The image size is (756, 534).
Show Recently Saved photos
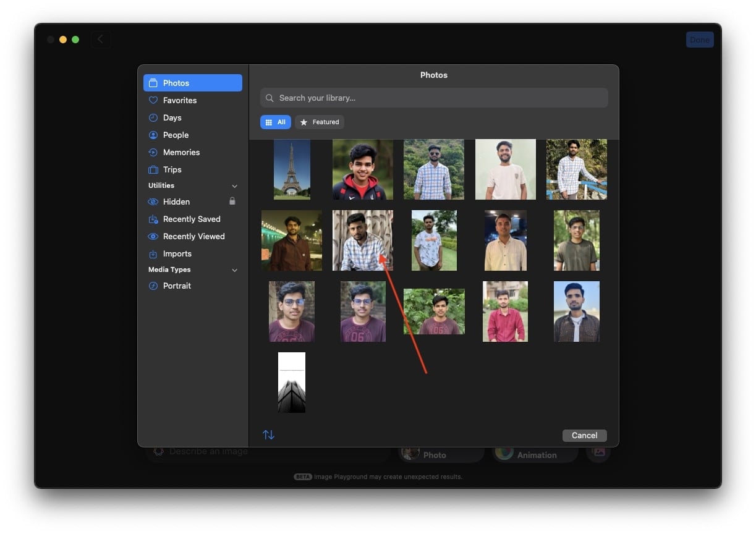tap(192, 219)
